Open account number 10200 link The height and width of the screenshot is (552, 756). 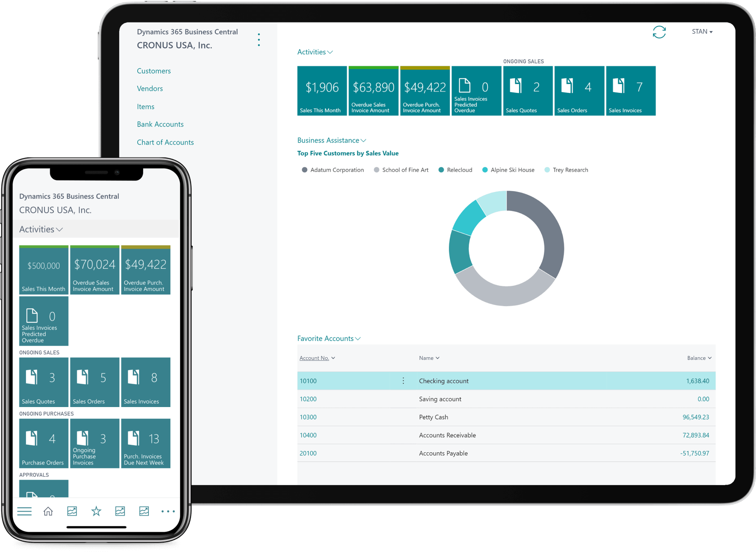coord(308,399)
